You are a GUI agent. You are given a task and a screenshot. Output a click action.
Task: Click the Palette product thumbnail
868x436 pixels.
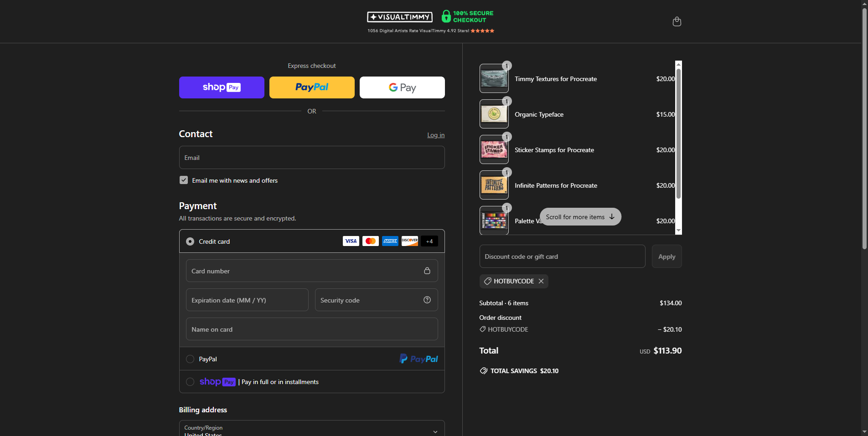(x=494, y=221)
